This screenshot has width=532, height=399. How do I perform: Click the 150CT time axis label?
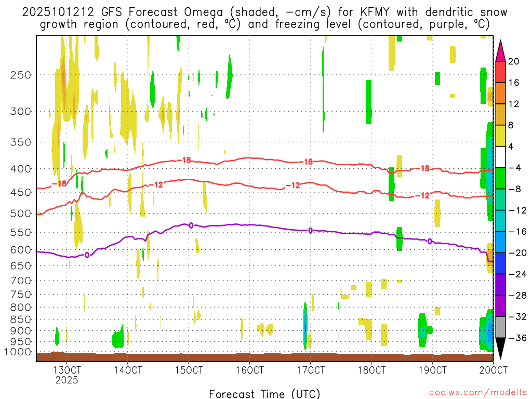coord(189,370)
